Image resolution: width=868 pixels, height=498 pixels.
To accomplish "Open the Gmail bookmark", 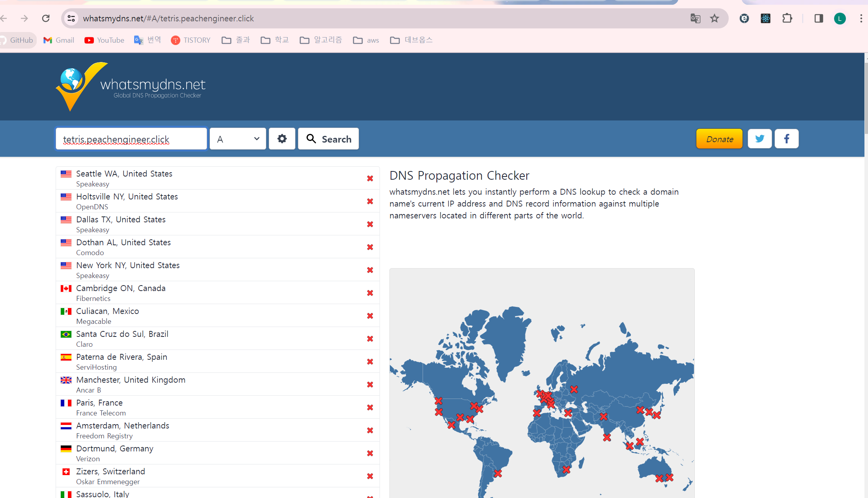I will (59, 40).
